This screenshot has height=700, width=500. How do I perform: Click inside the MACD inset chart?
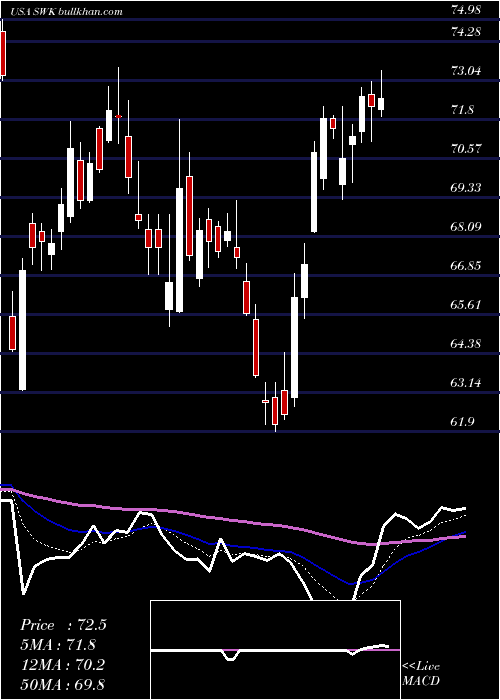click(275, 650)
